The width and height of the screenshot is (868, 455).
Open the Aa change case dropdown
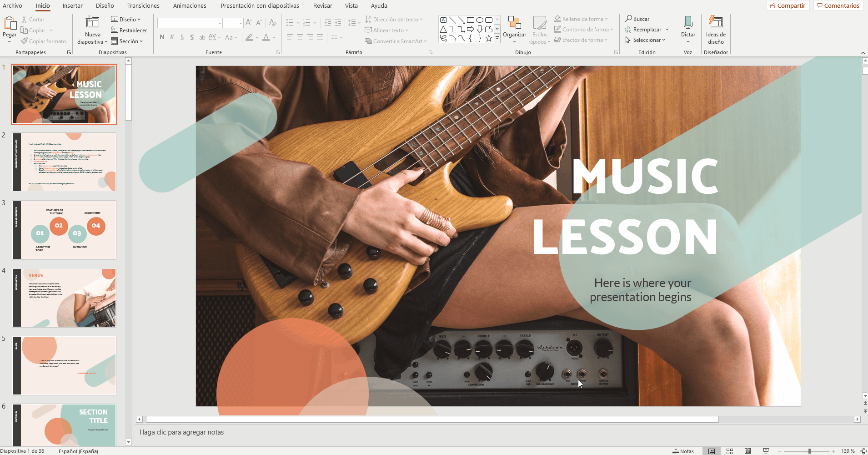click(231, 37)
